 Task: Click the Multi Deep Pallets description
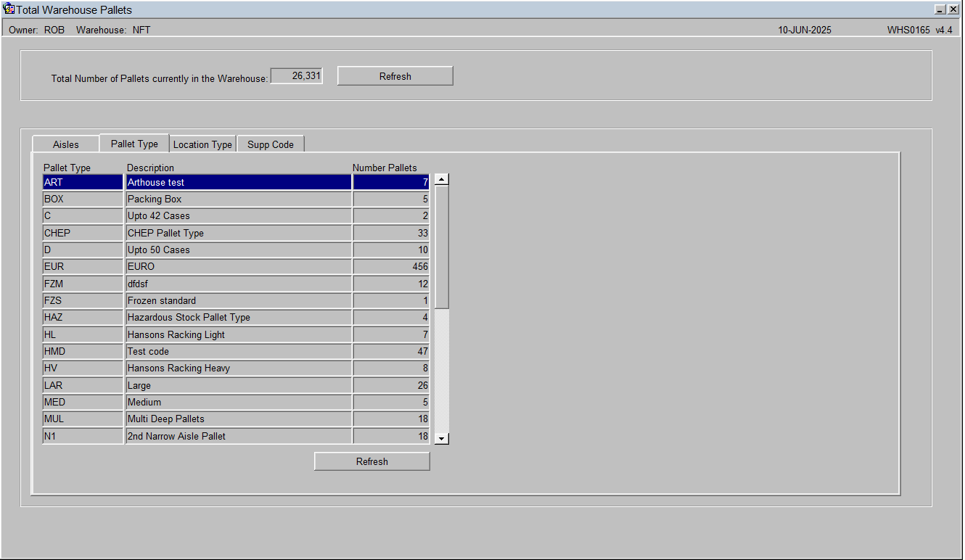(239, 419)
